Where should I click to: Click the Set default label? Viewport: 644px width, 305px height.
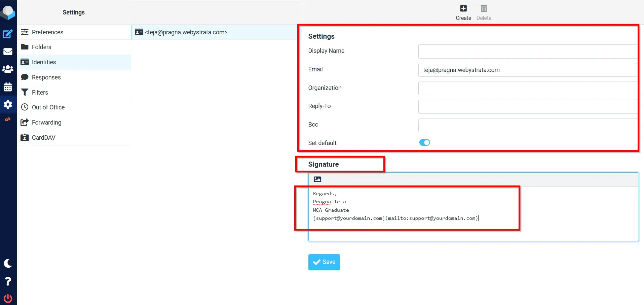pyautogui.click(x=322, y=143)
